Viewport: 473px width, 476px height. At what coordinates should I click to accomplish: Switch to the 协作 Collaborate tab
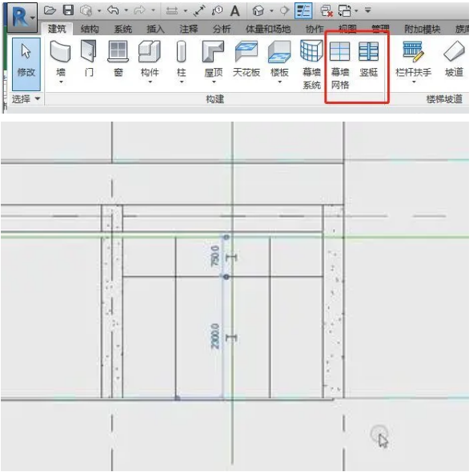coord(315,29)
